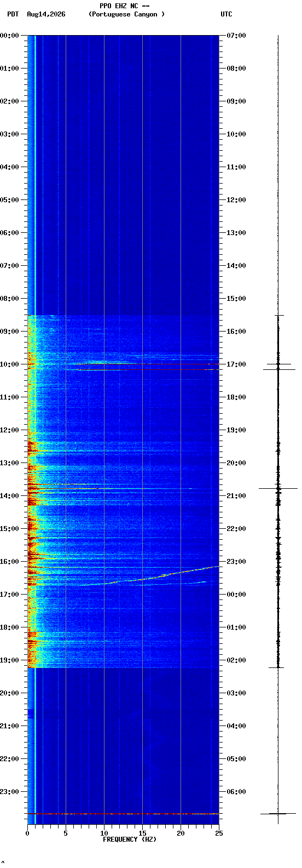Click the 05:00 PDT time label
Viewport: 302px width, 868px height.
point(9,200)
